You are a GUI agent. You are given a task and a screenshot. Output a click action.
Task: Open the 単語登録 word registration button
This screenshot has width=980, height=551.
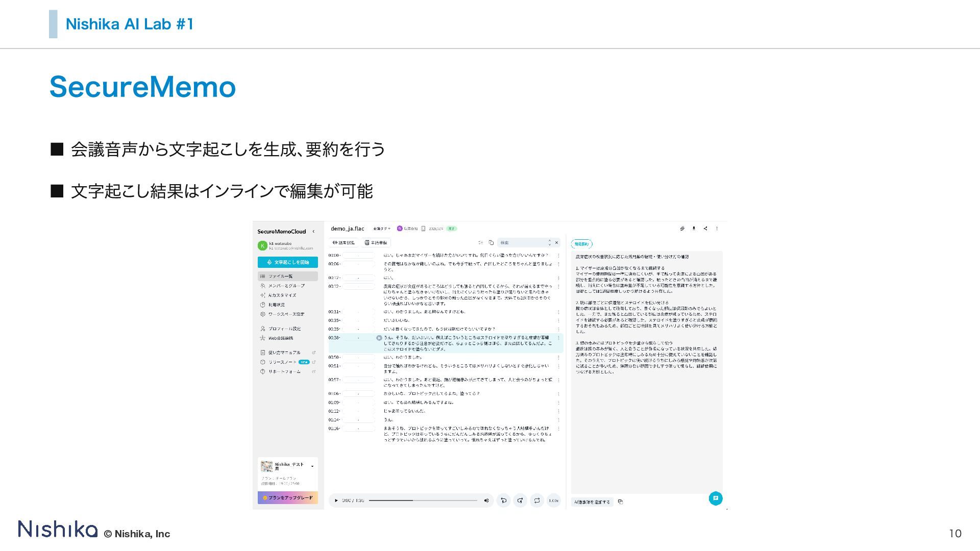pos(376,243)
